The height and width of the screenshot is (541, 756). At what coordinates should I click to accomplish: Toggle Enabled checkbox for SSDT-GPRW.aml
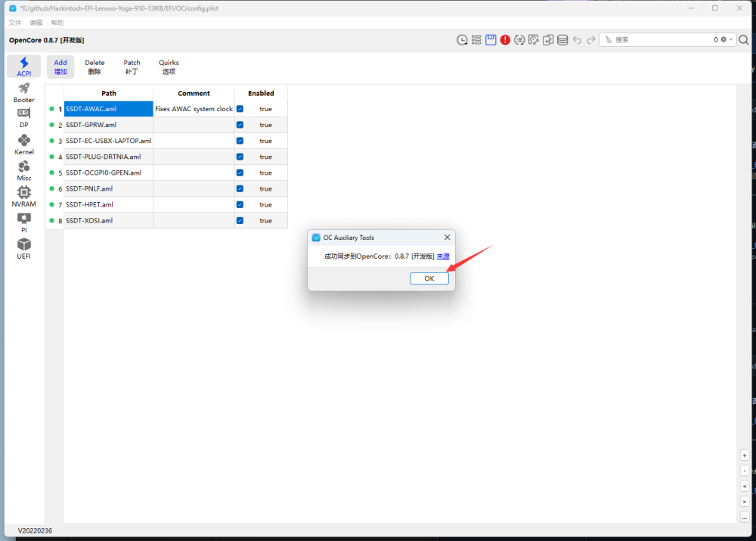240,125
